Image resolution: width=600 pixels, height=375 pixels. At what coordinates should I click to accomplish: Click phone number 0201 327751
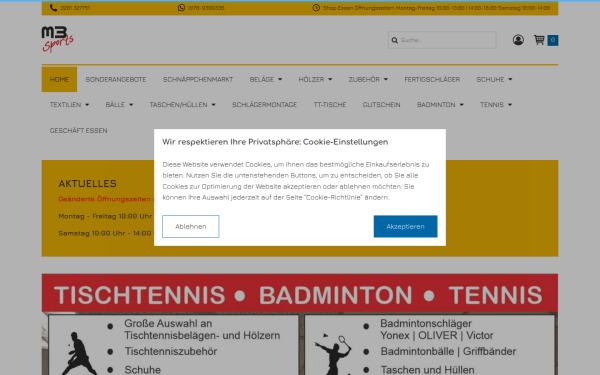click(75, 8)
